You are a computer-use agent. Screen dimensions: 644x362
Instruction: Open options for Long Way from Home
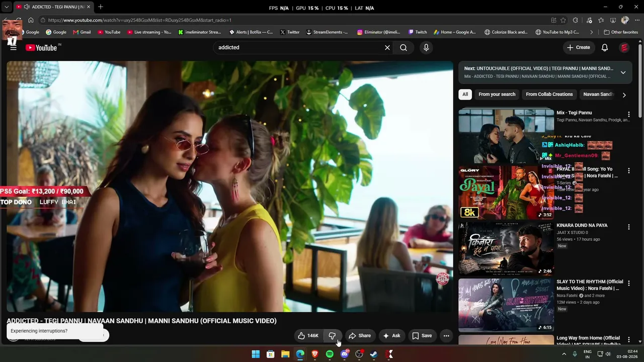(628, 340)
